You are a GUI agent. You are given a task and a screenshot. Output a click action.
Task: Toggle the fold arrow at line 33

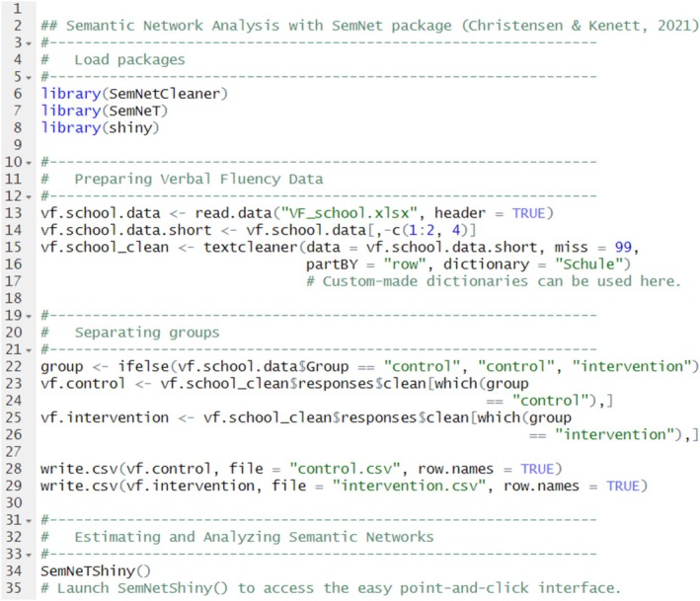[29, 555]
